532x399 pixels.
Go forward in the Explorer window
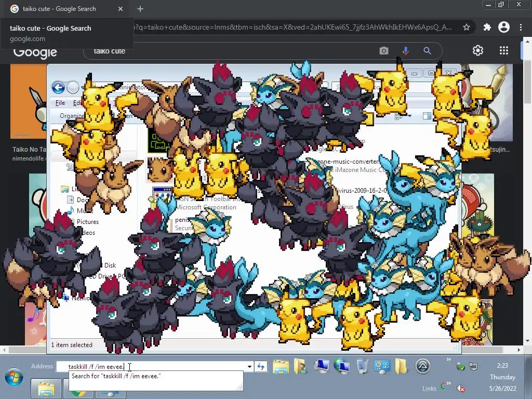(x=73, y=87)
